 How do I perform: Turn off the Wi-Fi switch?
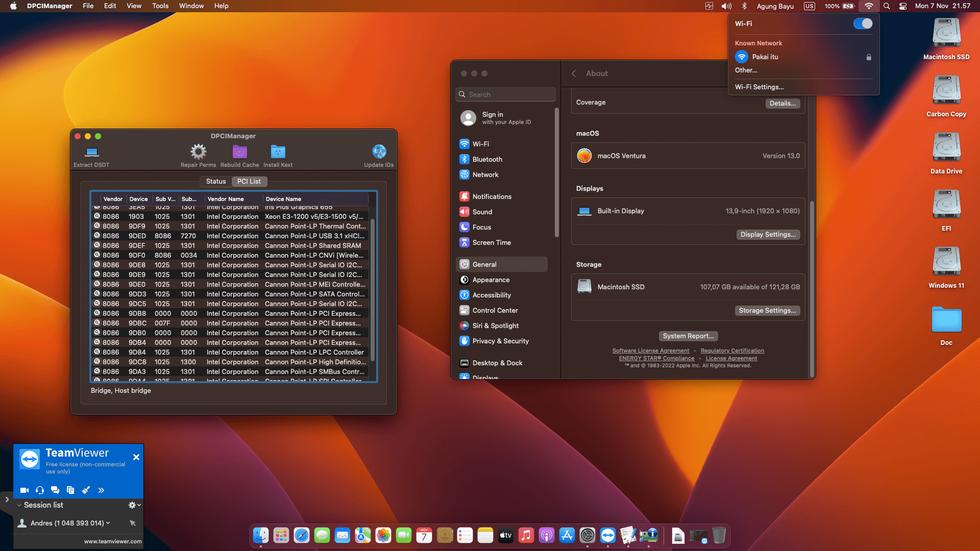pyautogui.click(x=863, y=23)
